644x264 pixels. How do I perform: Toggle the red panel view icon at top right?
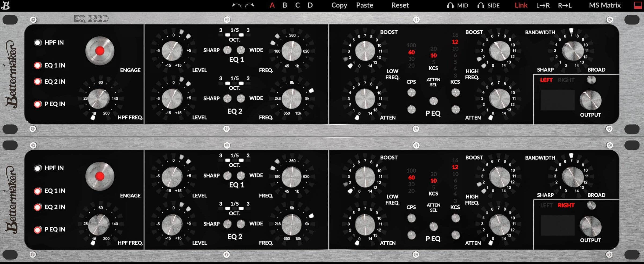(x=638, y=5)
